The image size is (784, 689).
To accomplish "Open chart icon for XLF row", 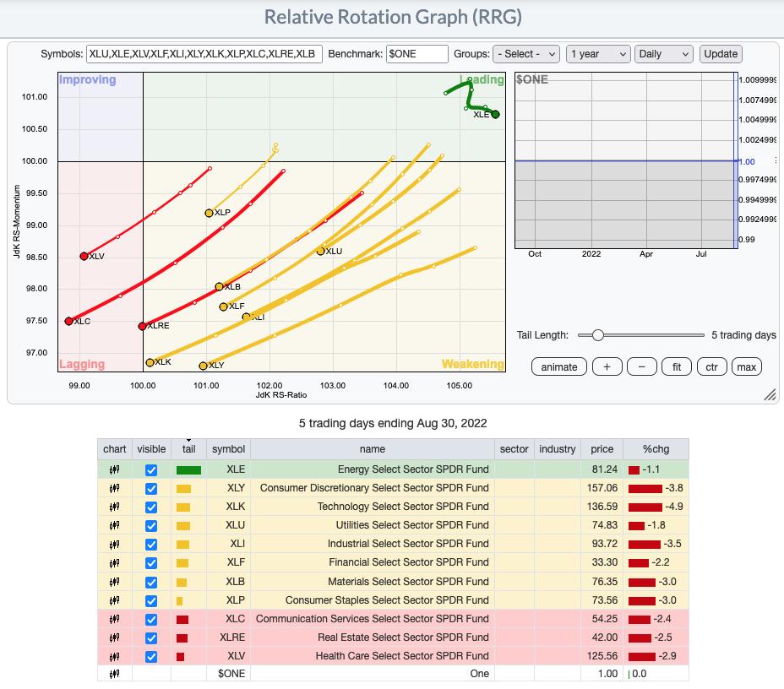I will (x=115, y=563).
